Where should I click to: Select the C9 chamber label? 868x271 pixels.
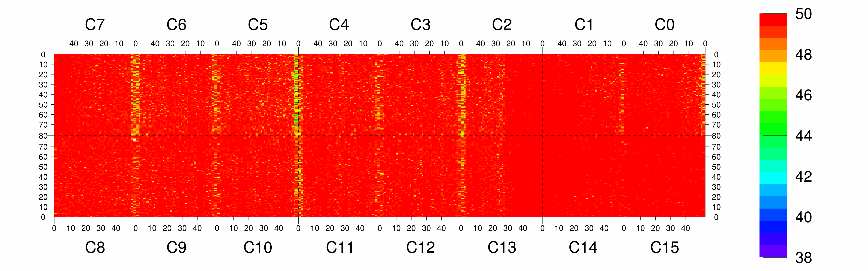tap(176, 248)
